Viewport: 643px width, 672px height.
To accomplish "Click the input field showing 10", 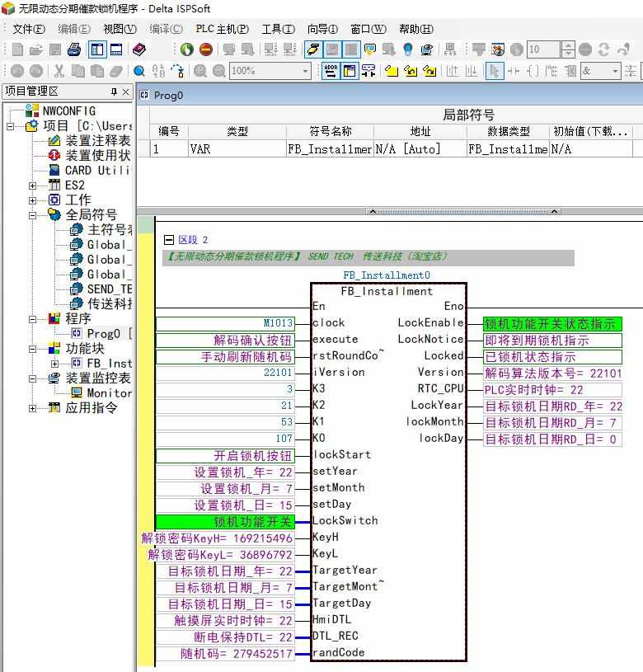I will pyautogui.click(x=543, y=49).
